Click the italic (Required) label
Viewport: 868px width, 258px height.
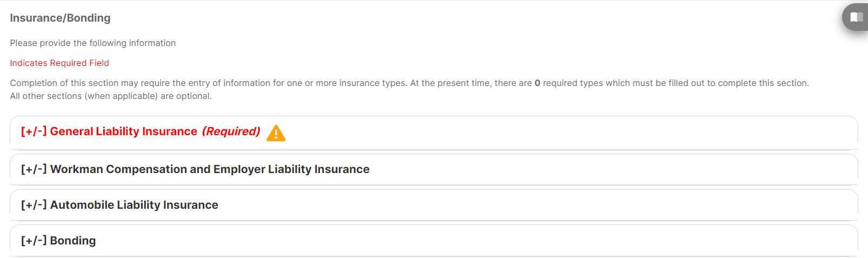click(x=231, y=131)
